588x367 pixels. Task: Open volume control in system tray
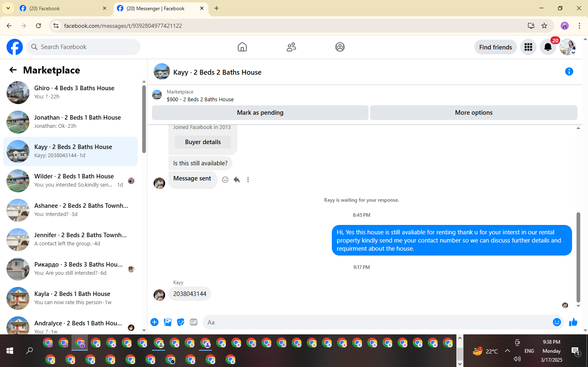point(517,359)
